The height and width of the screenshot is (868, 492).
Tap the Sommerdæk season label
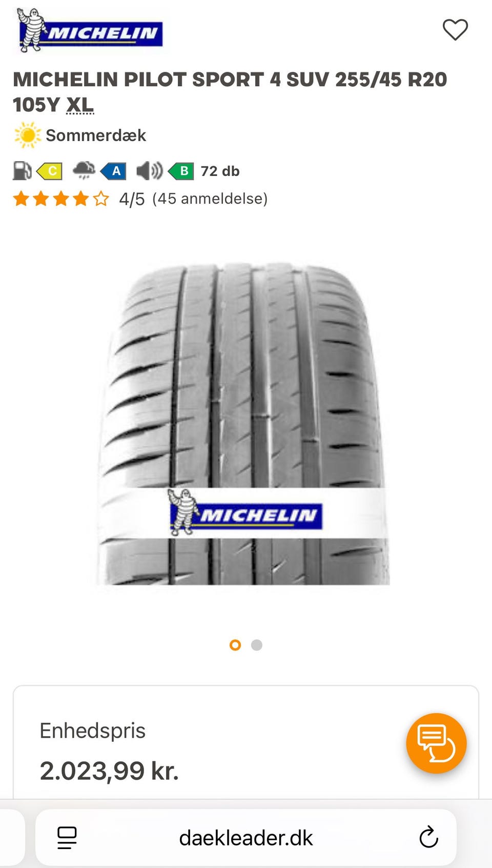coord(96,135)
